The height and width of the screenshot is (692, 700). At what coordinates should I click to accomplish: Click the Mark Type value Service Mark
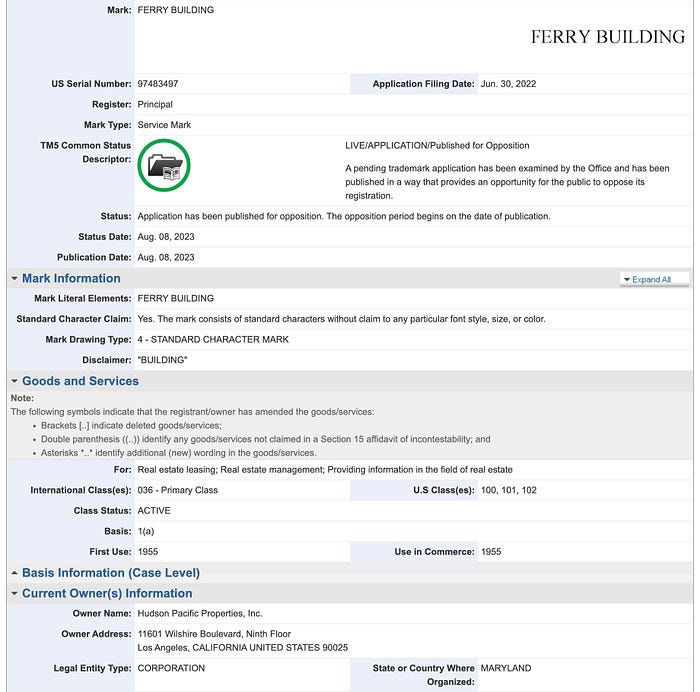(164, 125)
